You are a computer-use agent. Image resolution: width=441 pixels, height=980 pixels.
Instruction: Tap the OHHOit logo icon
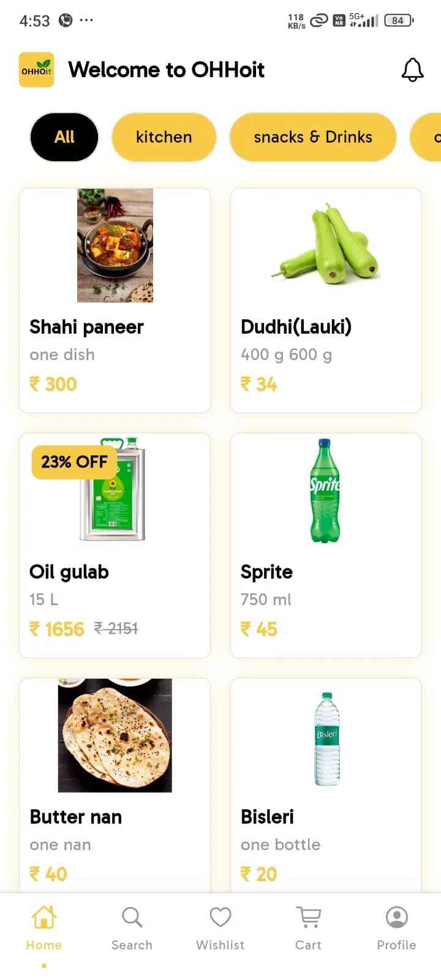pyautogui.click(x=37, y=70)
